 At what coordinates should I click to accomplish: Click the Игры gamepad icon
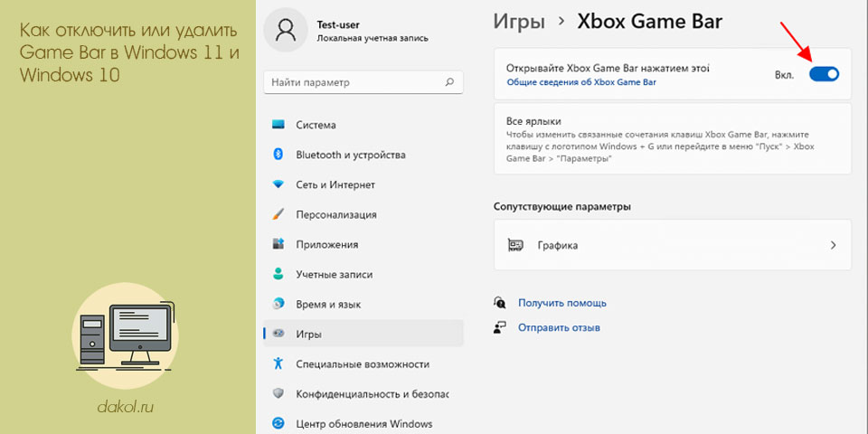[x=278, y=334]
